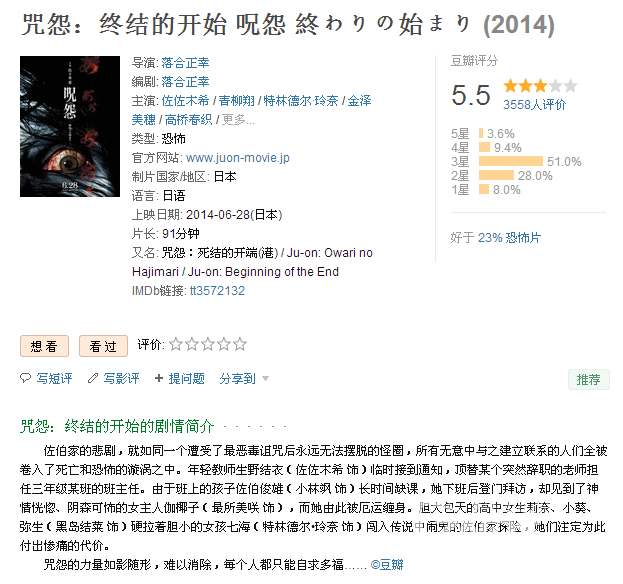Rate the movie four stars
This screenshot has width=623, height=584.
[224, 344]
